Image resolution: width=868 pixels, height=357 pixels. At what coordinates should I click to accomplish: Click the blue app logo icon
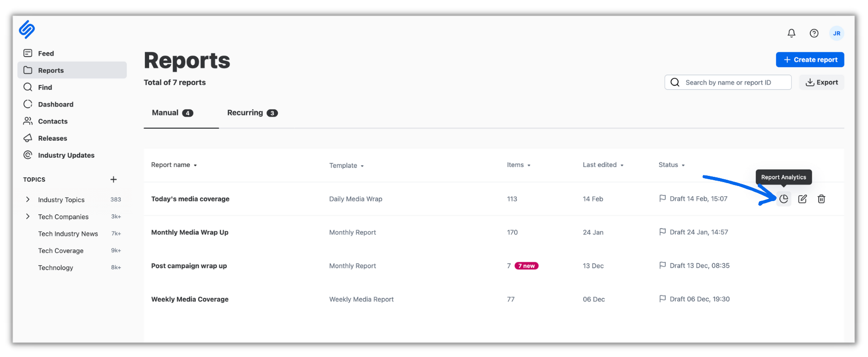tap(27, 29)
